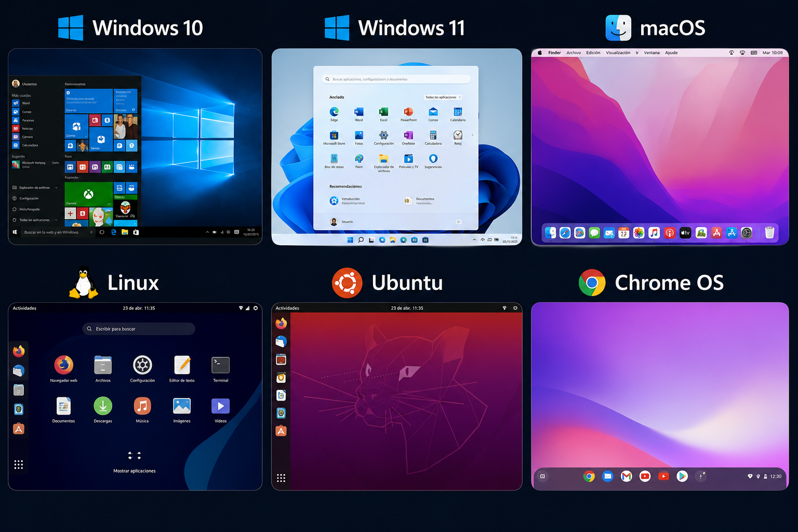Open Thunderbird in the Ubuntu dock

[281, 342]
